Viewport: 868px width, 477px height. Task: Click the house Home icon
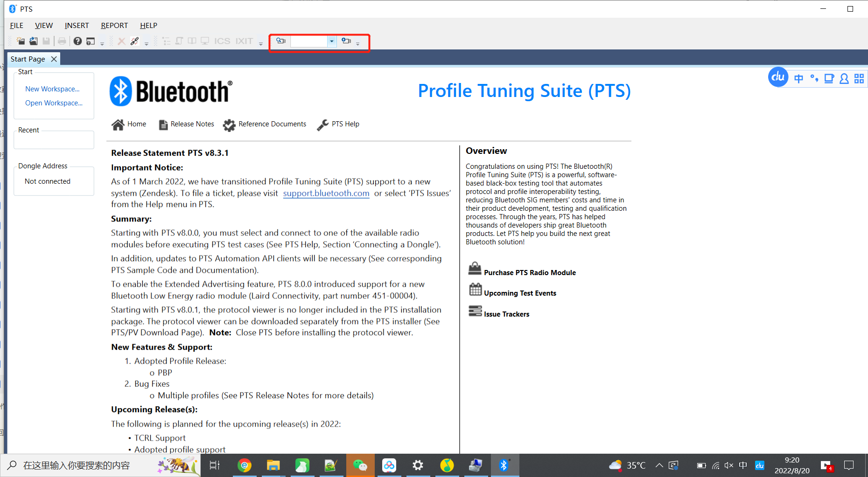(x=118, y=124)
